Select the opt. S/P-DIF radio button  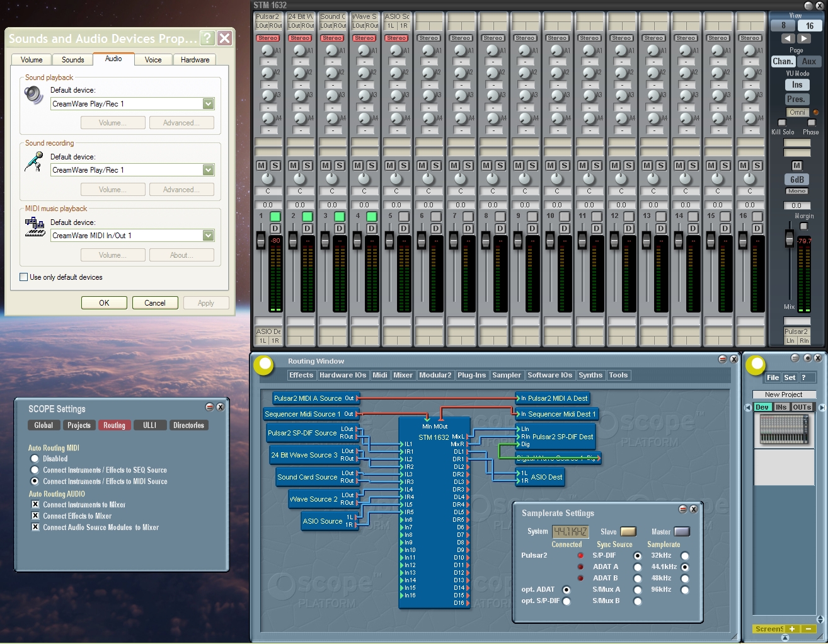pyautogui.click(x=566, y=601)
